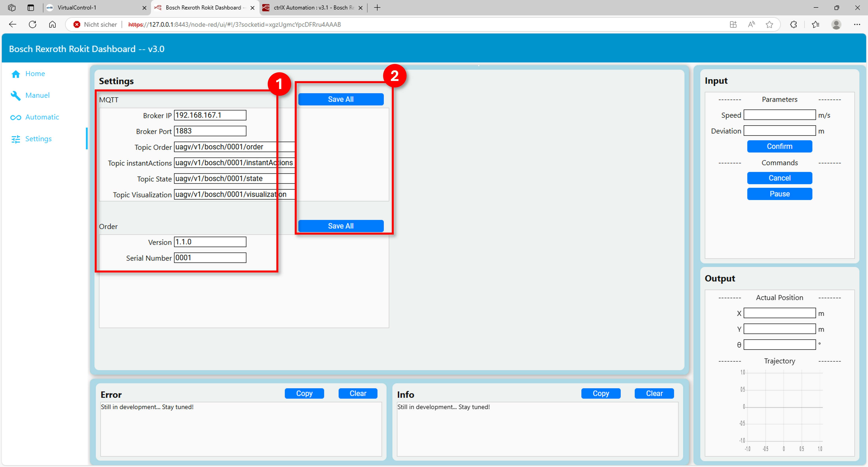This screenshot has width=868, height=467.
Task: Navigate to Manuel menu item
Action: (37, 95)
